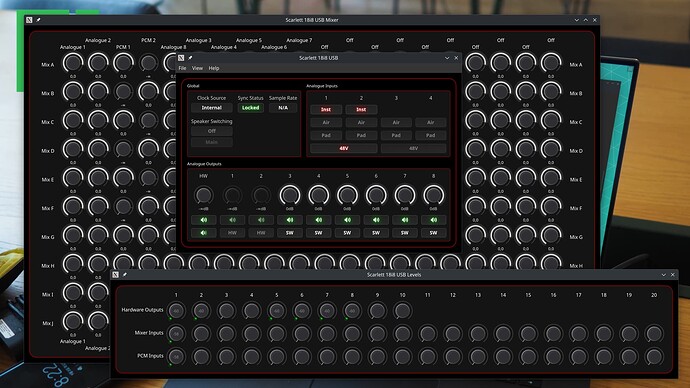The height and width of the screenshot is (388, 690).
Task: Open the Clock Source Internal dropdown
Action: [x=212, y=108]
